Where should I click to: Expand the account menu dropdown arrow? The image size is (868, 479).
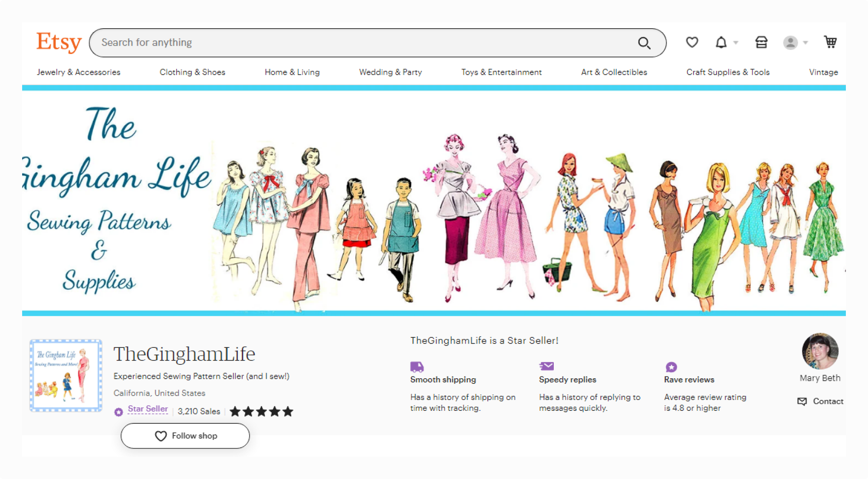click(806, 43)
